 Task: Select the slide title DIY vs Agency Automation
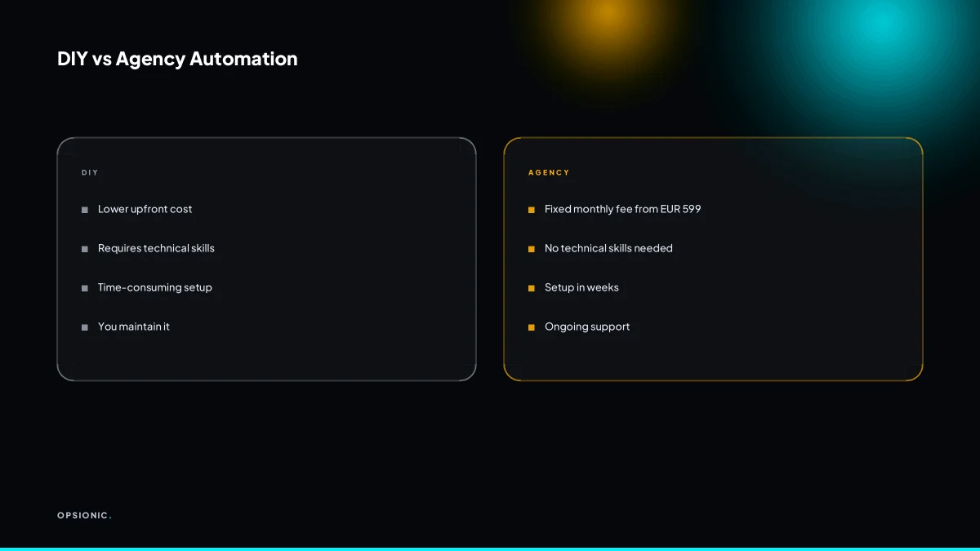pyautogui.click(x=177, y=59)
